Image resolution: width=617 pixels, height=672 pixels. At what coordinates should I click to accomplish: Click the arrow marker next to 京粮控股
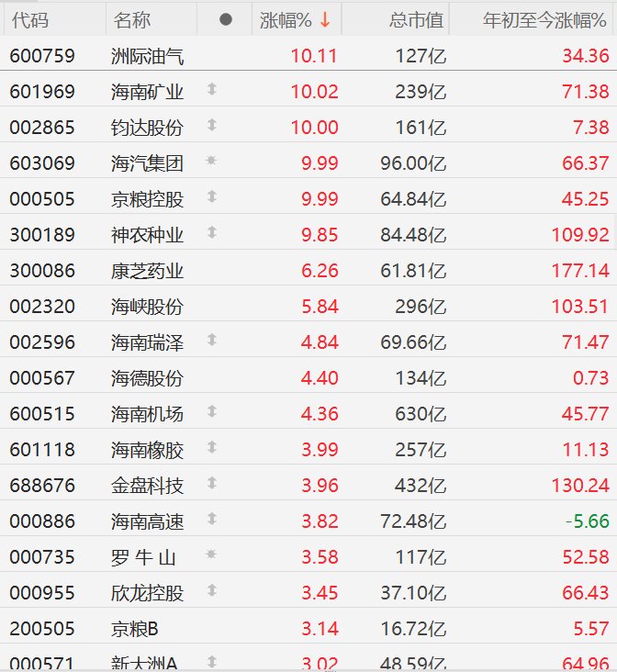(x=212, y=197)
